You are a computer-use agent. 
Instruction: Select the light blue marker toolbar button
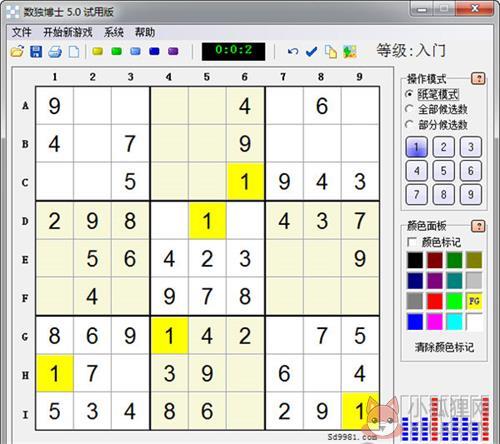[135, 51]
